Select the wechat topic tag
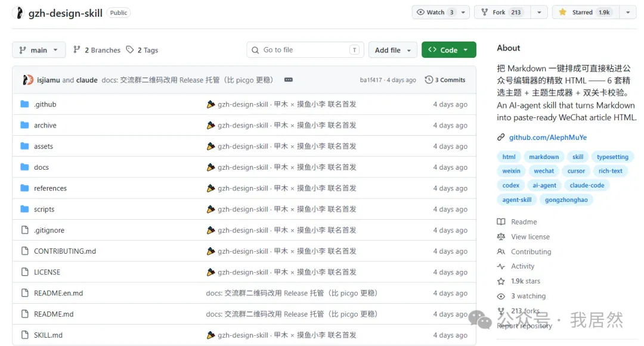This screenshot has height=346, width=644. coord(544,171)
